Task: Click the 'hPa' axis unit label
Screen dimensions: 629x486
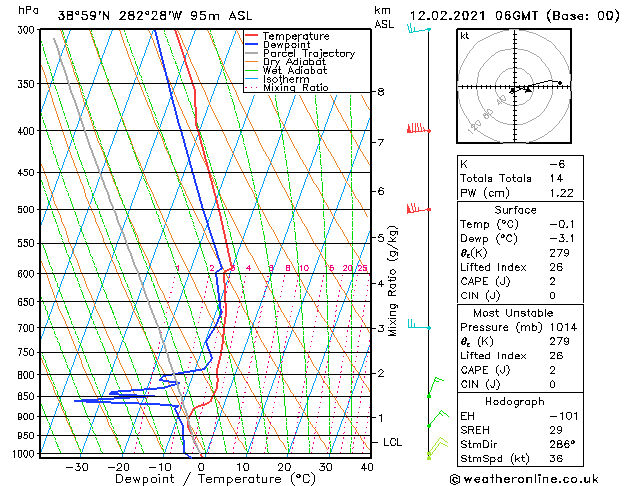Action: (x=28, y=10)
